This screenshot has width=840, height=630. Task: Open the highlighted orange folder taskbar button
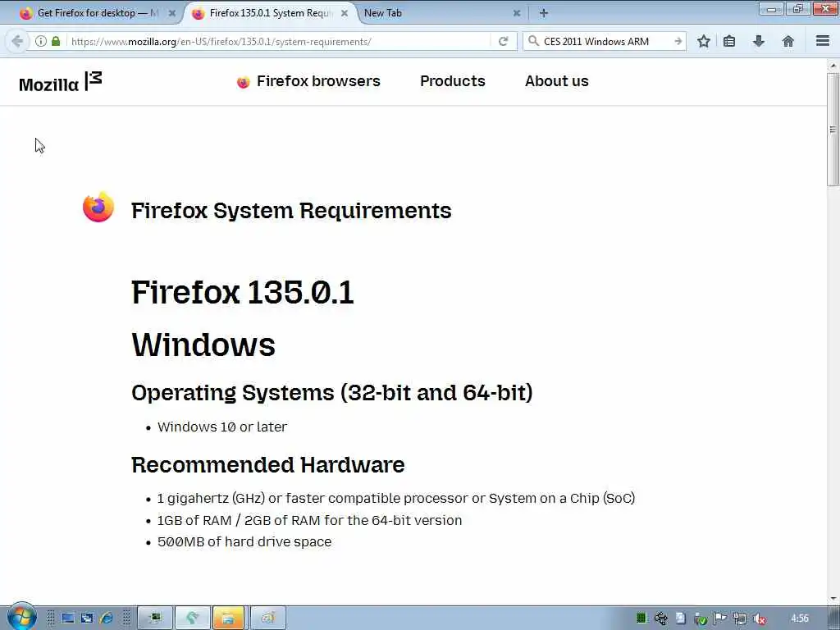coord(228,619)
